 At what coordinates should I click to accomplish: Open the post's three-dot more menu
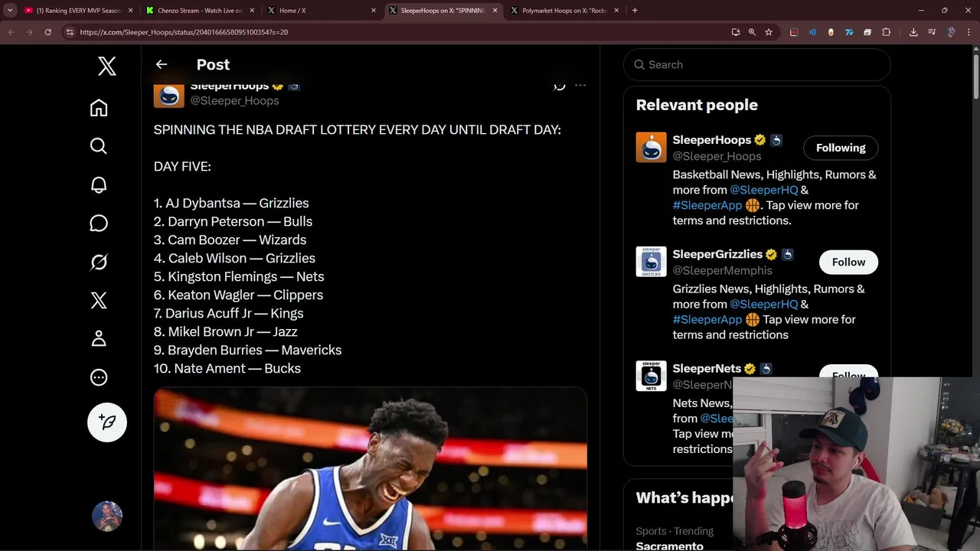pyautogui.click(x=580, y=86)
